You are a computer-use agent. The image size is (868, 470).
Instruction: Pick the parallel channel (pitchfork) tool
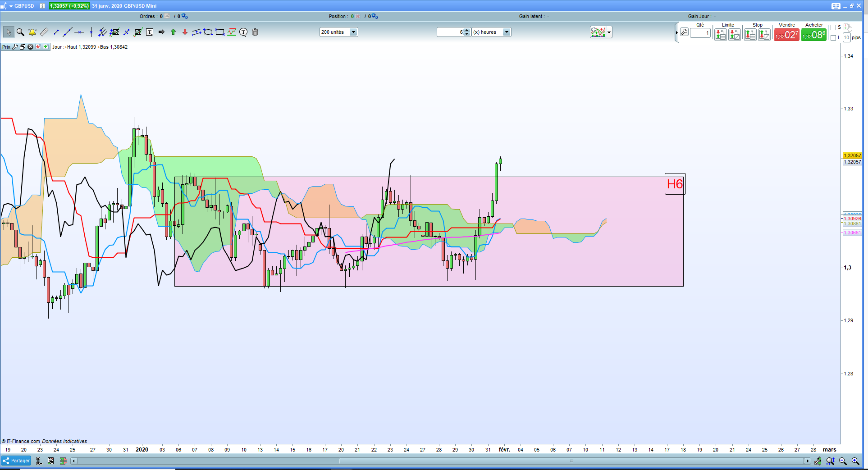pos(103,32)
